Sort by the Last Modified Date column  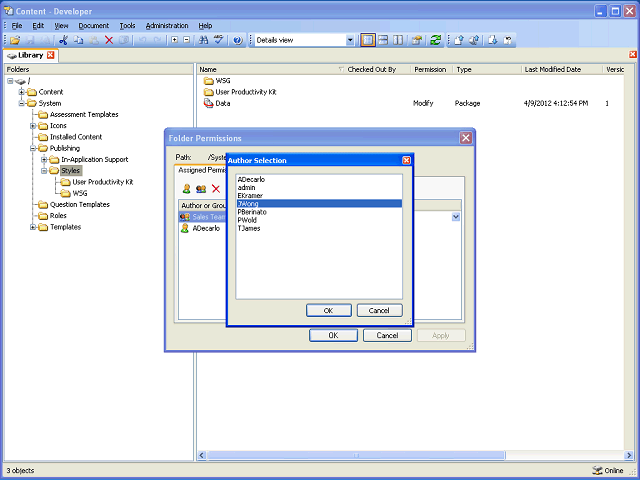pyautogui.click(x=562, y=69)
